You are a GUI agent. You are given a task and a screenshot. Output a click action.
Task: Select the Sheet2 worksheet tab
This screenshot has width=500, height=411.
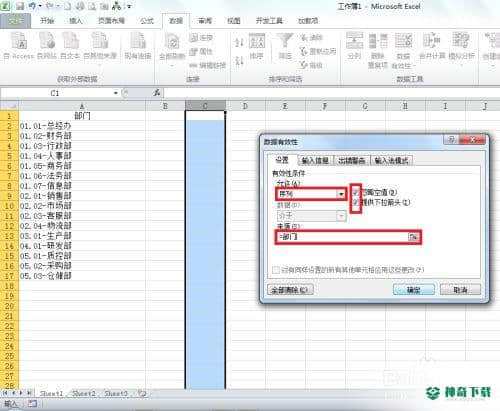[x=84, y=394]
